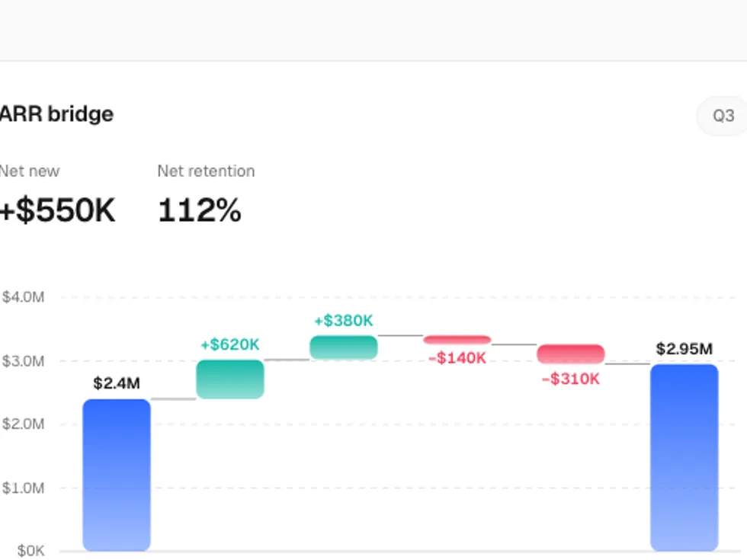Click the green +$620K waterfall bar
Image resolution: width=747 pixels, height=560 pixels.
(230, 379)
